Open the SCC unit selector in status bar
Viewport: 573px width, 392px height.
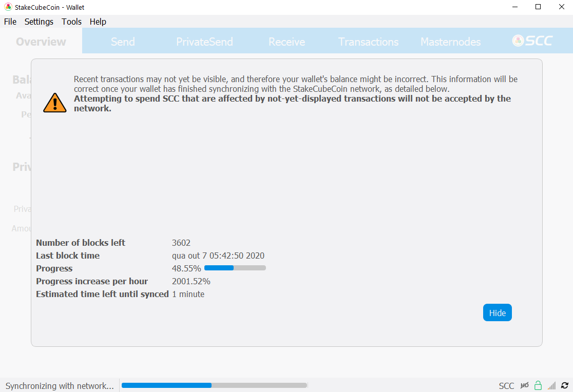506,386
